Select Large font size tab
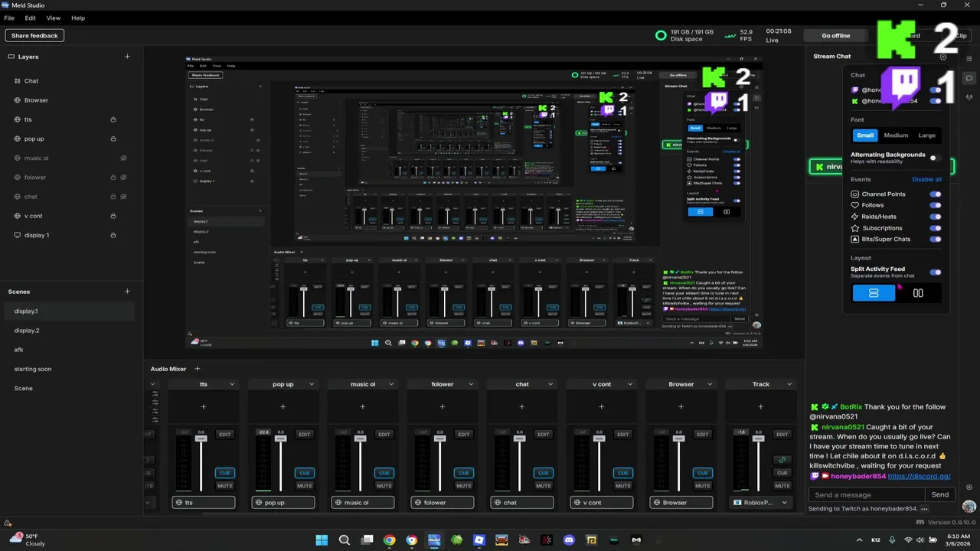The width and height of the screenshot is (980, 551). point(927,135)
